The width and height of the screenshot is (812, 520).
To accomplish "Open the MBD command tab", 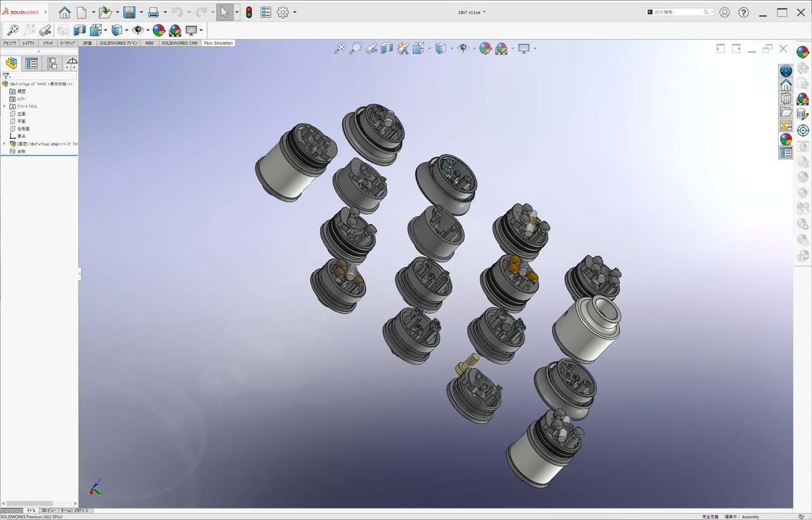I will pos(149,43).
